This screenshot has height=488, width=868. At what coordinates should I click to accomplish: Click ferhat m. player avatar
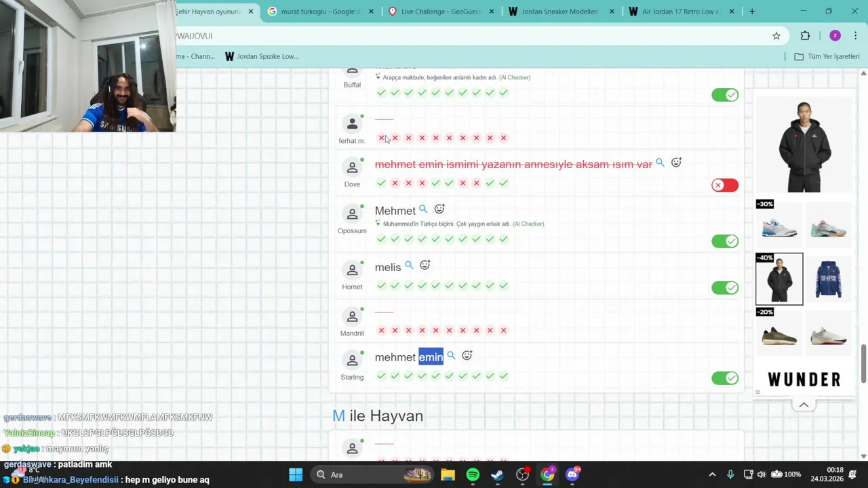point(352,124)
